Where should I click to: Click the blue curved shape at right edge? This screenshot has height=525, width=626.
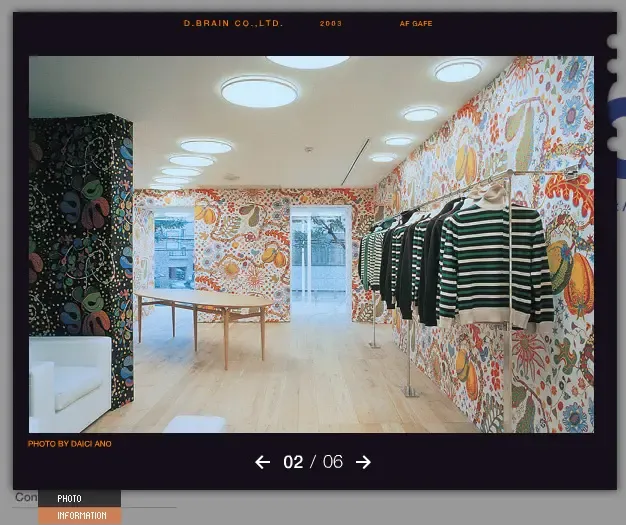[618, 136]
